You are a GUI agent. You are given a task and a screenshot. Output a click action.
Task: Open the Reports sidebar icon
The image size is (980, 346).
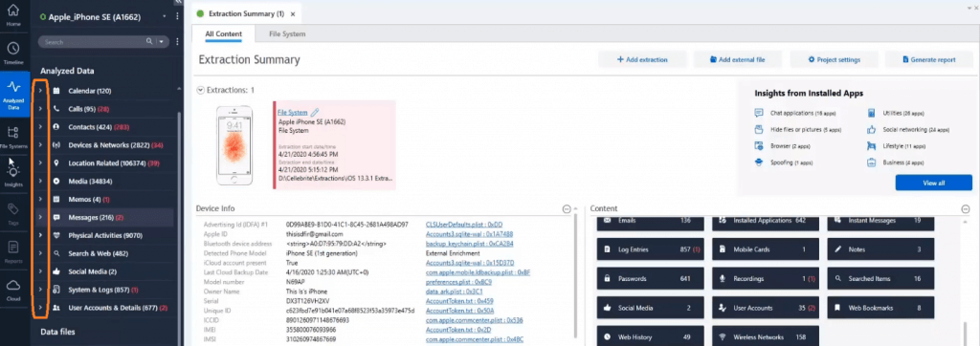(x=13, y=250)
